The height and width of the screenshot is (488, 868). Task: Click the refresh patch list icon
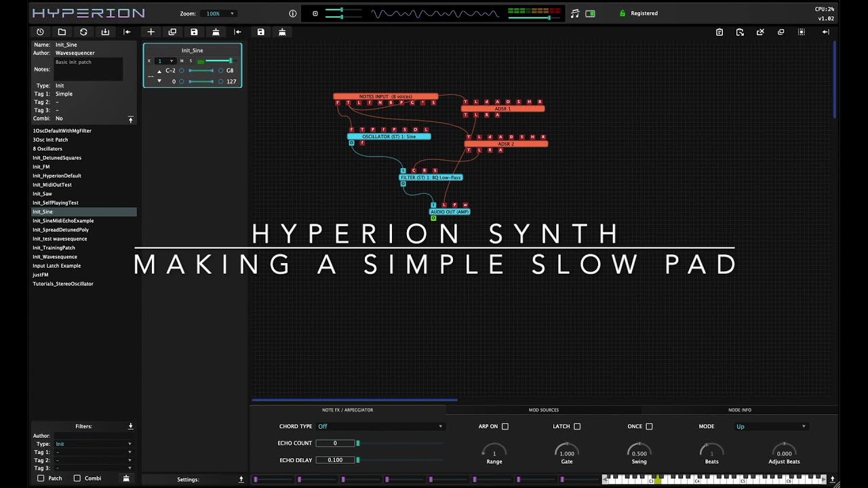(83, 32)
